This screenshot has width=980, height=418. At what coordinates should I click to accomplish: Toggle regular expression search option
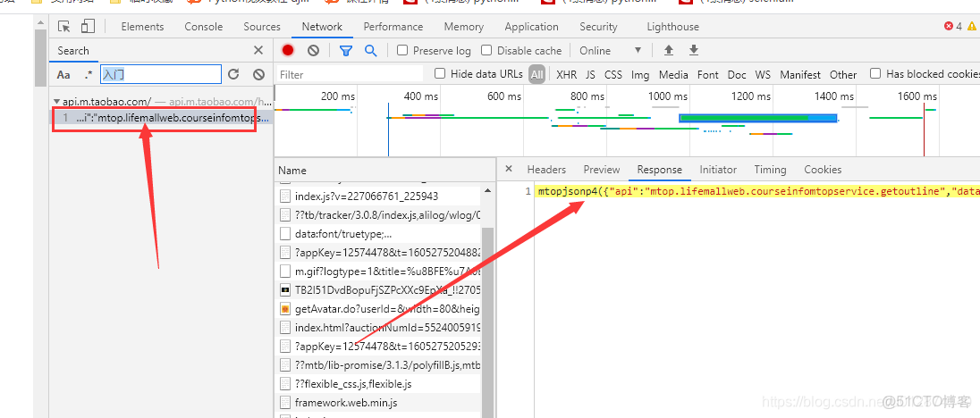click(89, 75)
